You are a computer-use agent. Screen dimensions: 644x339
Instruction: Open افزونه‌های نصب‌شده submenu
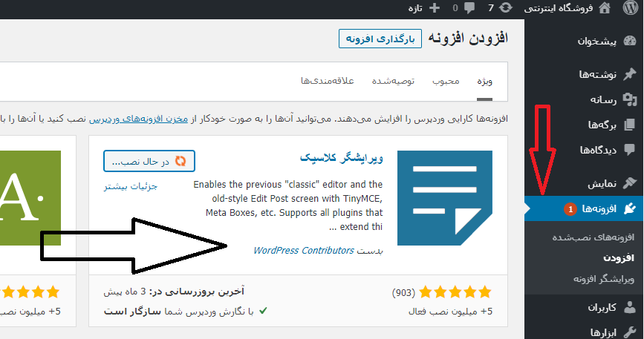pyautogui.click(x=593, y=237)
